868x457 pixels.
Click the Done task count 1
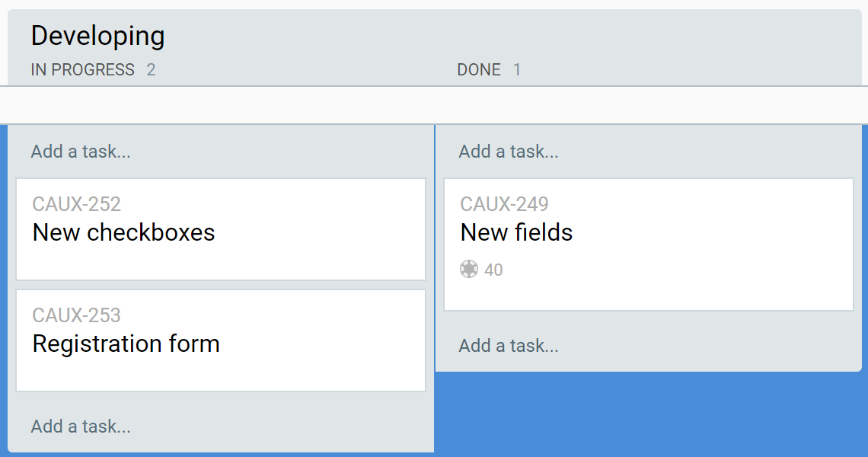[x=517, y=70]
